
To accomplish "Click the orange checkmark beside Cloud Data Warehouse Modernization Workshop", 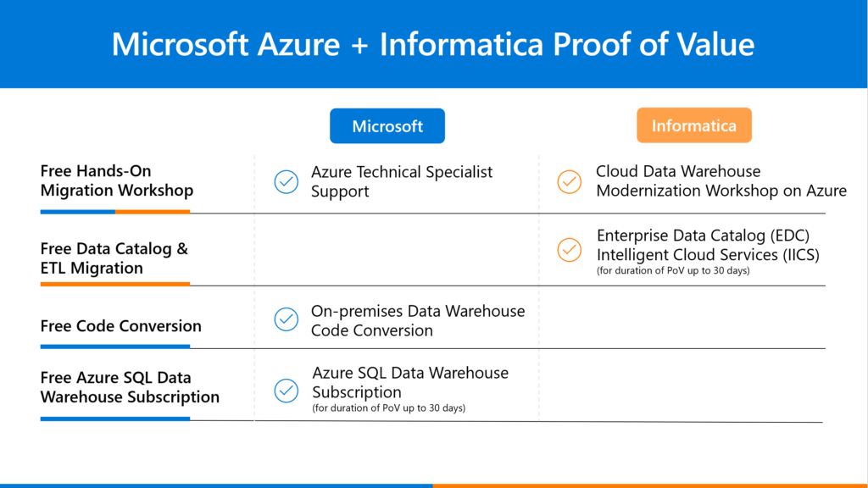I will click(569, 181).
